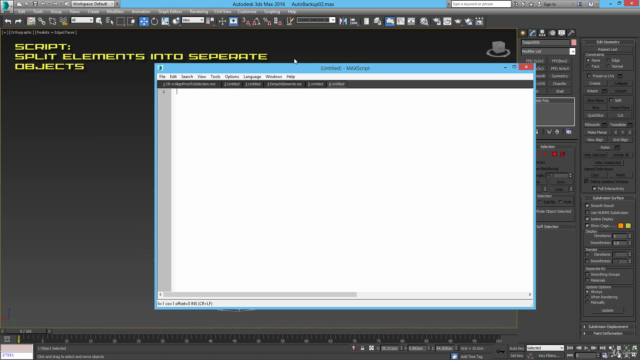Open the Workspace Default dropdown
Screen dimensions: 640x360
point(93,4)
